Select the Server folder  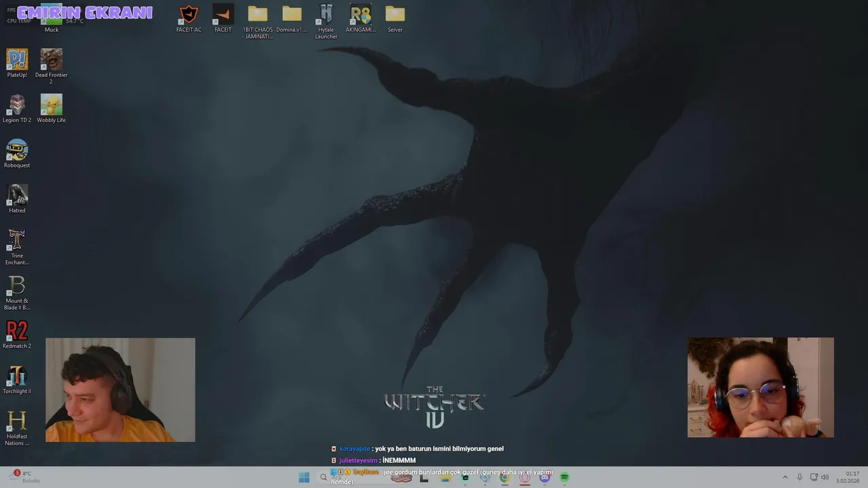click(395, 18)
